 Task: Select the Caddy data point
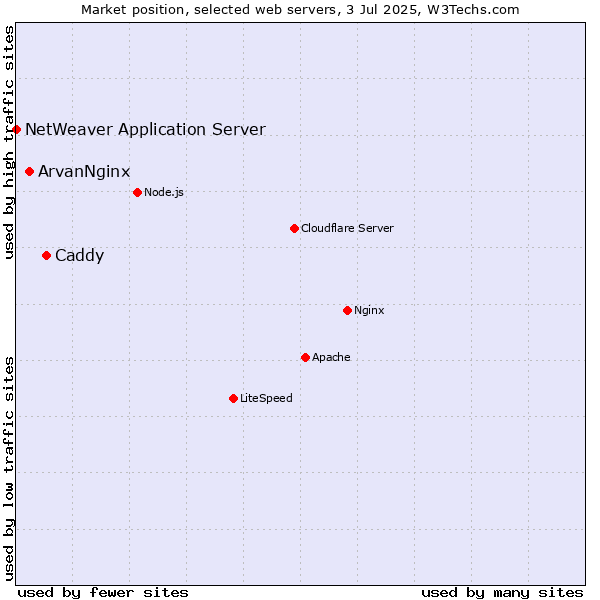click(46, 256)
